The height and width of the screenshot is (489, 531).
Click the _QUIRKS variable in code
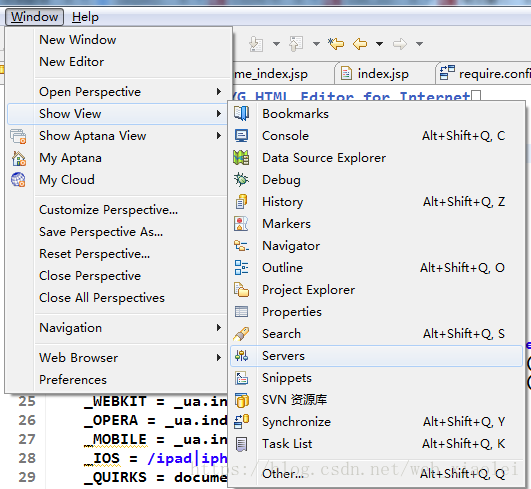[x=115, y=477]
